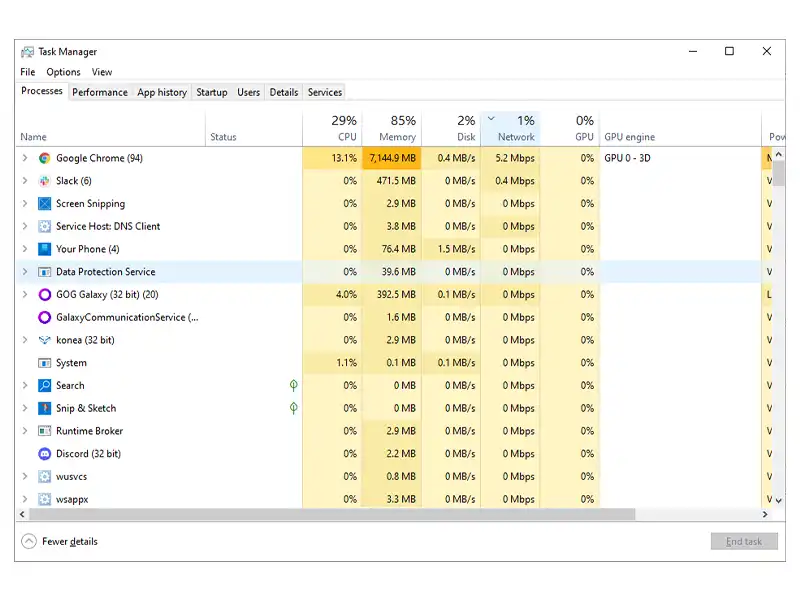
Task: Click the vertical scrollbar down arrow
Action: 779,501
